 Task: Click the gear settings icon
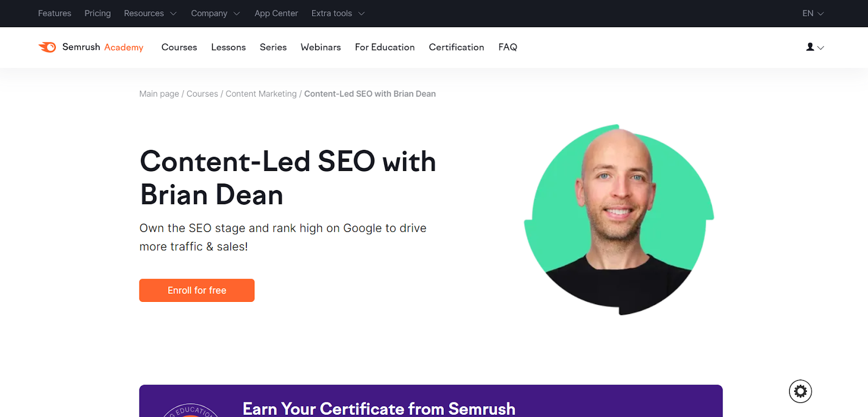(800, 391)
